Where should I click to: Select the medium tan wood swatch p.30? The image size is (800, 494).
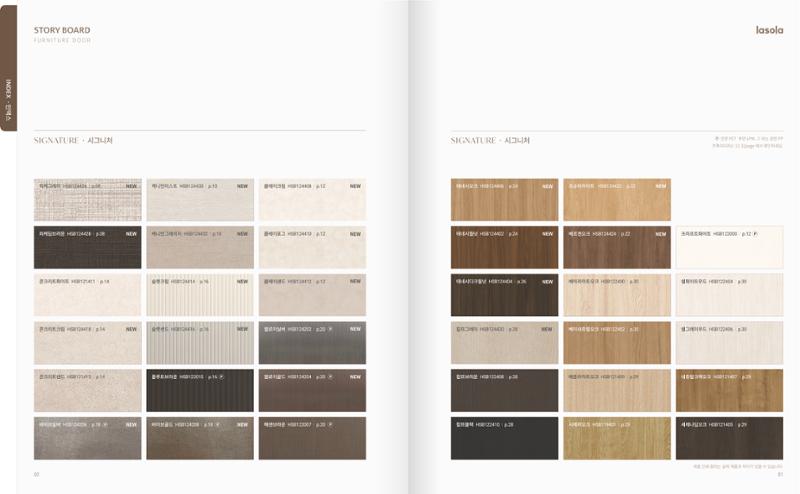point(617,342)
